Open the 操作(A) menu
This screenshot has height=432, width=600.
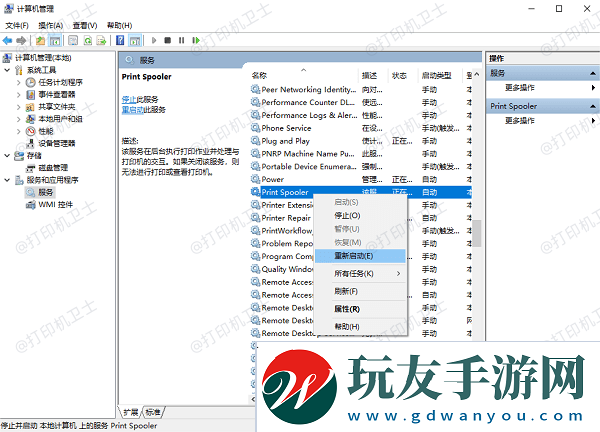click(x=51, y=26)
